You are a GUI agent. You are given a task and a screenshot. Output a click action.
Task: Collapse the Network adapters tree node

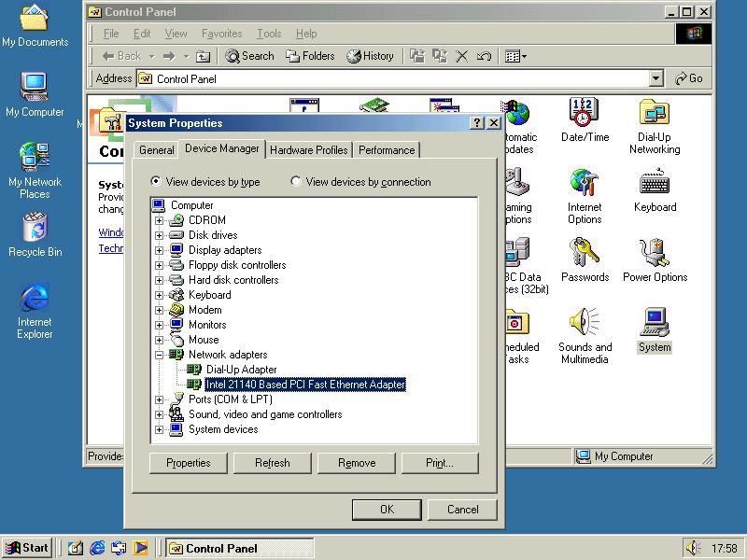160,355
